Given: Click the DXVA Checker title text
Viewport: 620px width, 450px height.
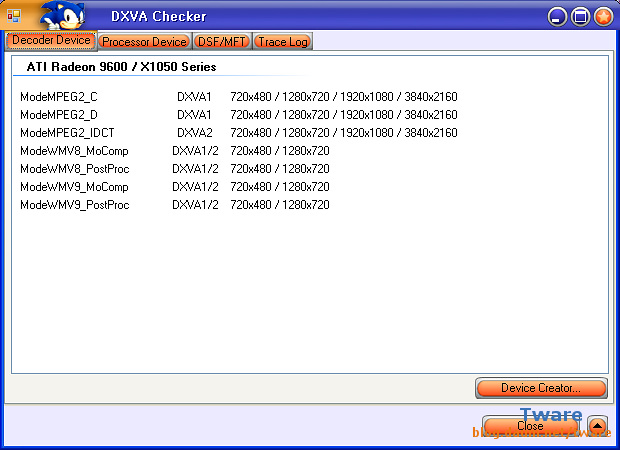Looking at the screenshot, I should point(159,17).
